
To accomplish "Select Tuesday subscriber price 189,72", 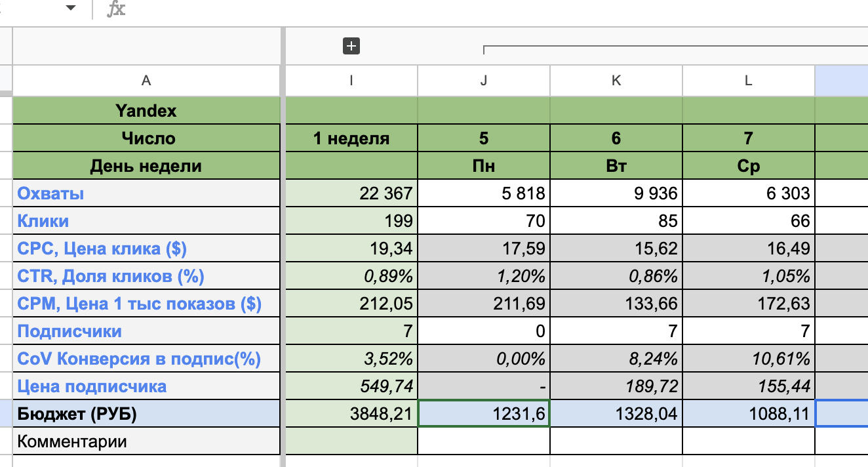I will point(616,386).
